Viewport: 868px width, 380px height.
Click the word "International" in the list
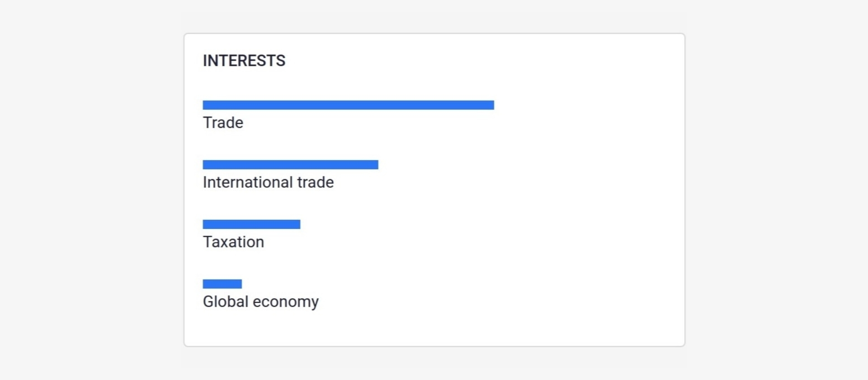point(248,182)
